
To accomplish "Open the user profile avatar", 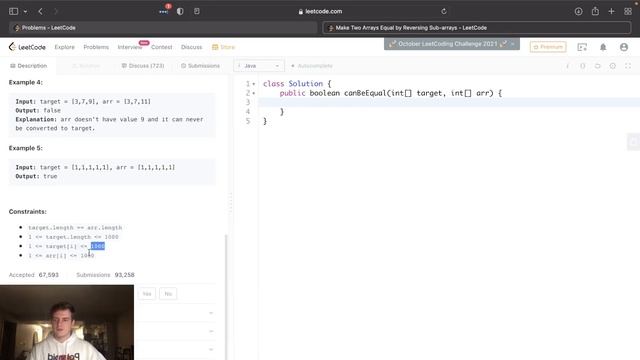I will coord(624,47).
